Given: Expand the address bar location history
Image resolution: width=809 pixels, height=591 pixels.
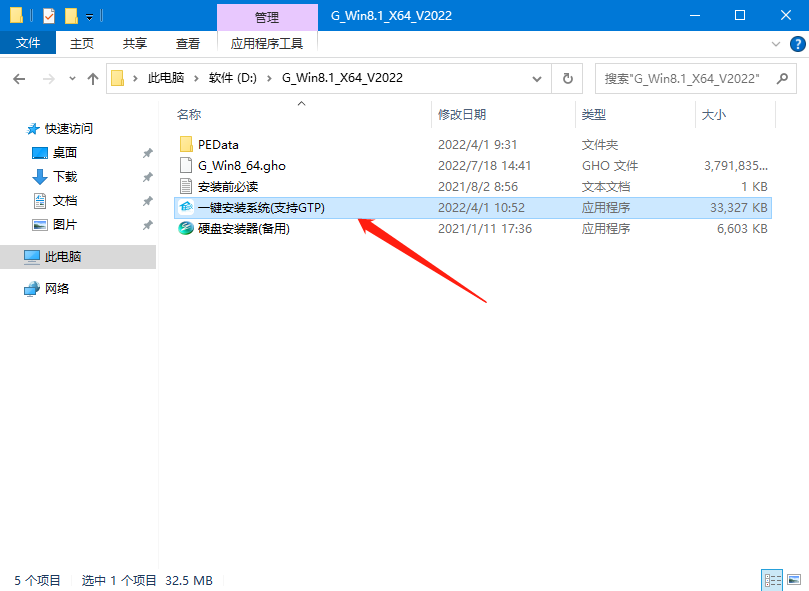Looking at the screenshot, I should [537, 78].
